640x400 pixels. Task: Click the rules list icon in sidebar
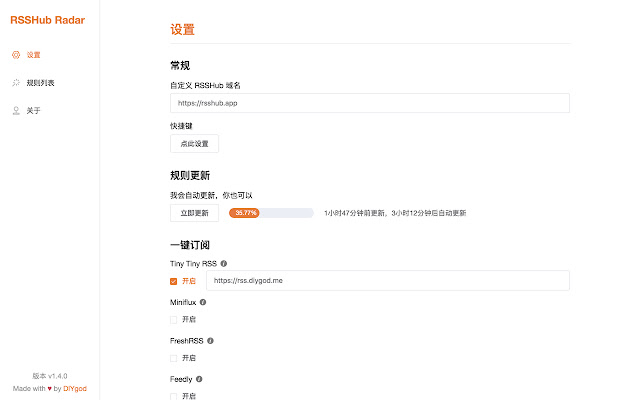coord(15,83)
